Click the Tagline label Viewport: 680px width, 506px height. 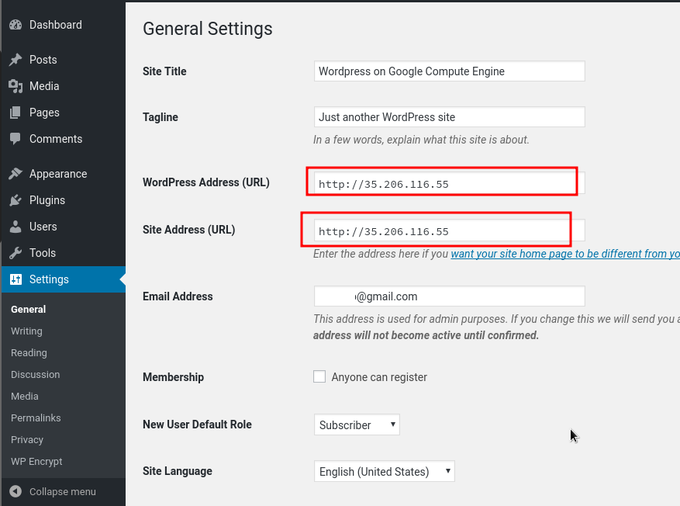[x=160, y=117]
